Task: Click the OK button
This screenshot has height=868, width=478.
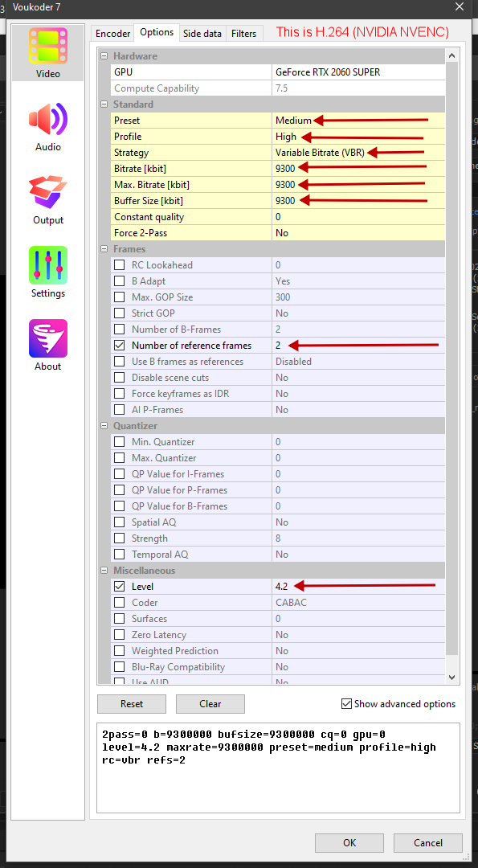Action: tap(349, 842)
